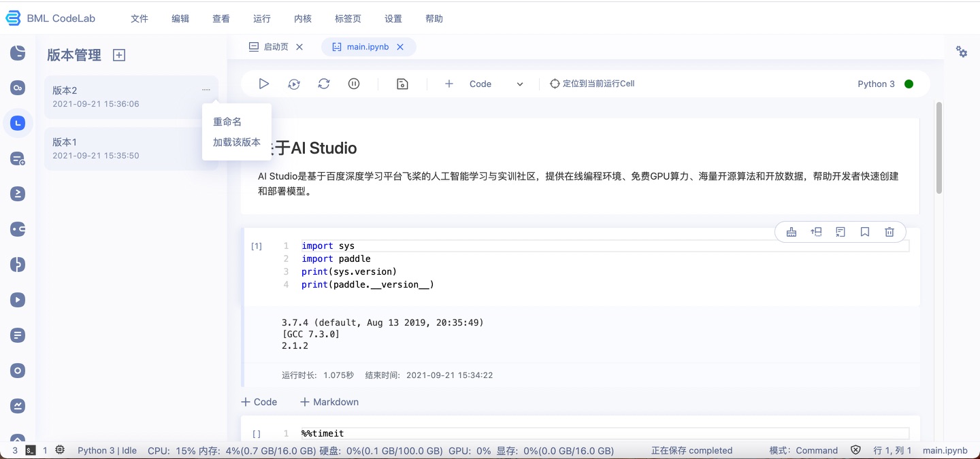Open the 帮助 menu
The height and width of the screenshot is (459, 980).
[x=434, y=18]
